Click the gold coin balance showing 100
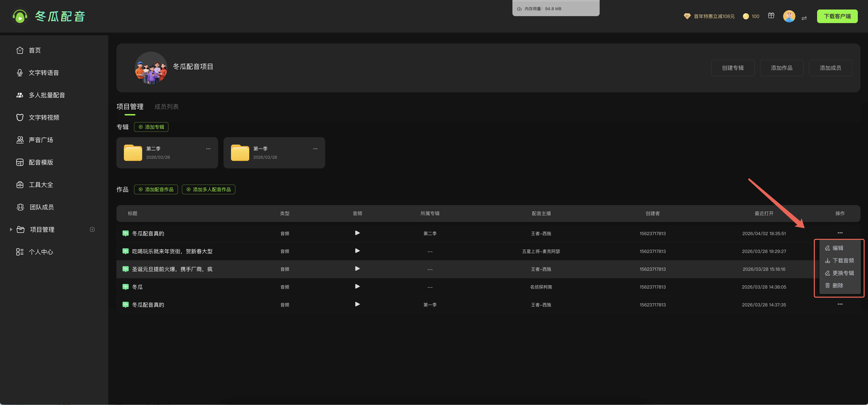 pyautogui.click(x=751, y=16)
